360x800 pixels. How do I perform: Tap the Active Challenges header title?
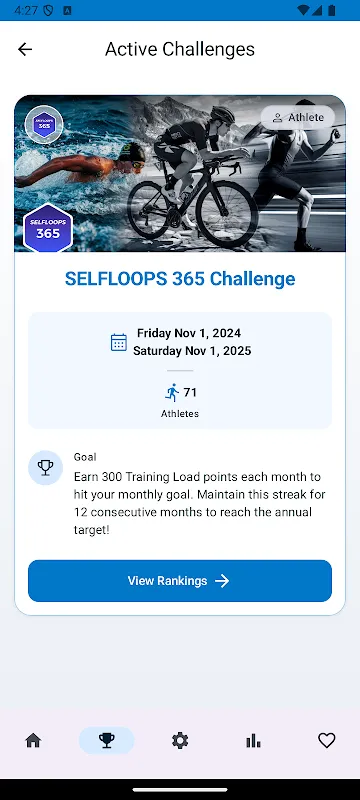click(180, 49)
